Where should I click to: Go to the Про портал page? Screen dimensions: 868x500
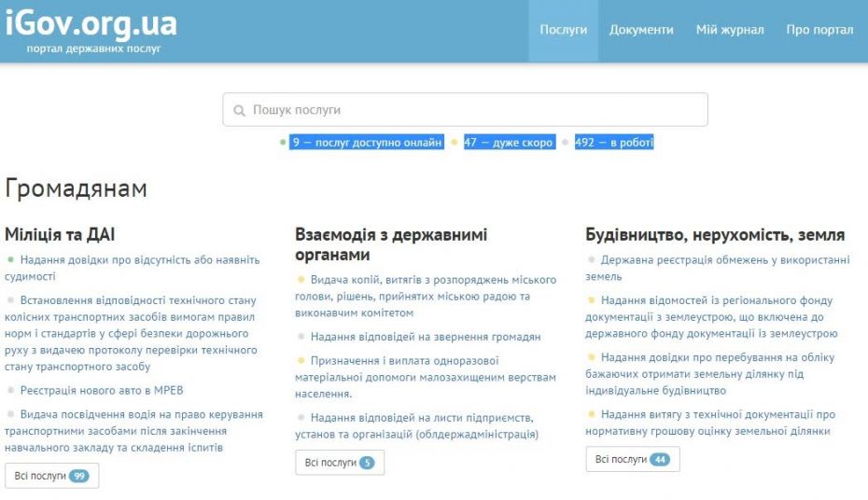click(819, 30)
